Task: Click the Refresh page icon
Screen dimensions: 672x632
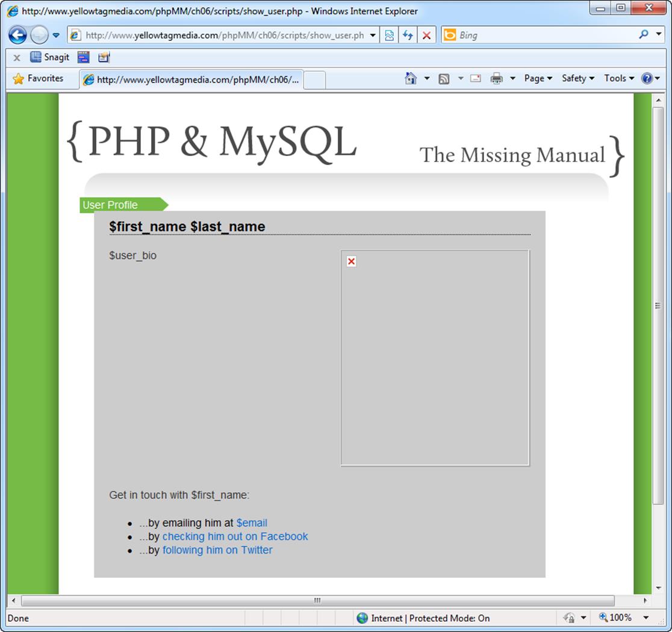Action: (408, 35)
